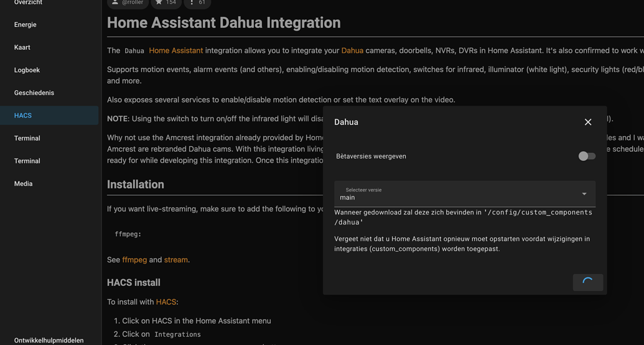This screenshot has height=345, width=644.
Task: Click the loading spinner download button
Action: (588, 282)
